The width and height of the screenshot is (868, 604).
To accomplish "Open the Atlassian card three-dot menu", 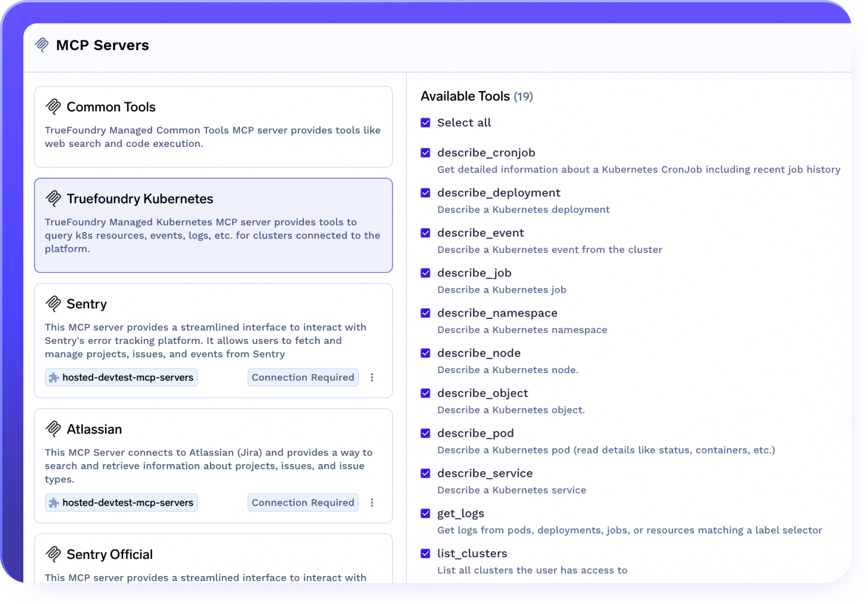I will [372, 503].
